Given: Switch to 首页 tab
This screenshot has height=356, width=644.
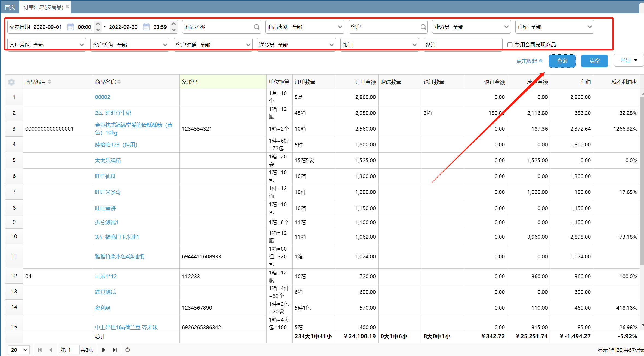Looking at the screenshot, I should pos(10,7).
